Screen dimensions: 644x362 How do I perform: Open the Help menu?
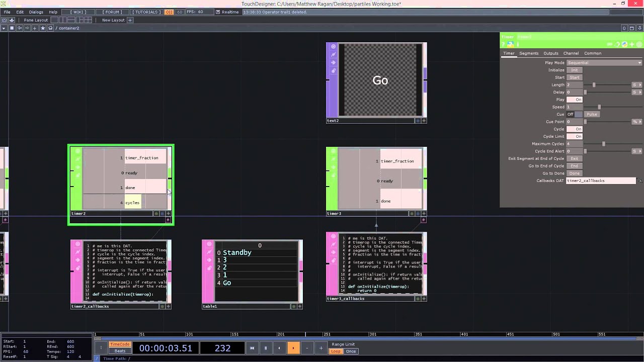coord(53,12)
